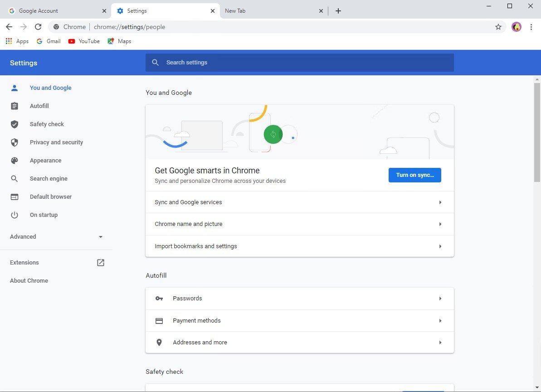The width and height of the screenshot is (541, 392).
Task: Bookmark this page with the star icon
Action: (x=498, y=27)
